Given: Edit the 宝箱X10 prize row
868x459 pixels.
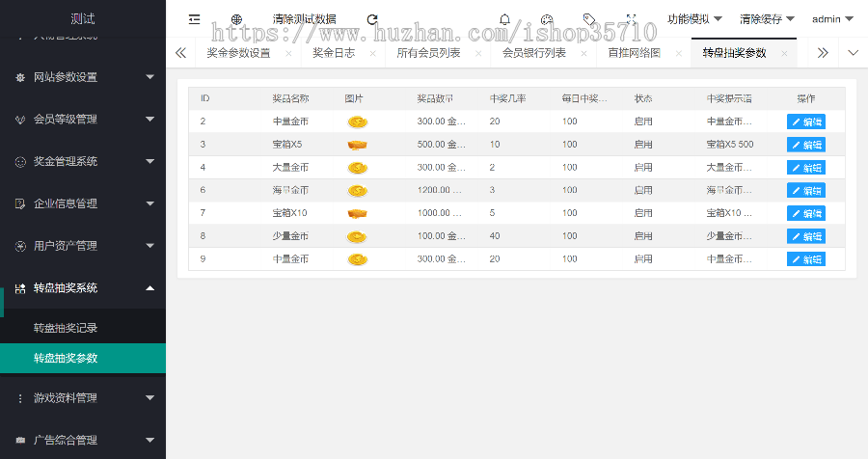Looking at the screenshot, I should 806,213.
